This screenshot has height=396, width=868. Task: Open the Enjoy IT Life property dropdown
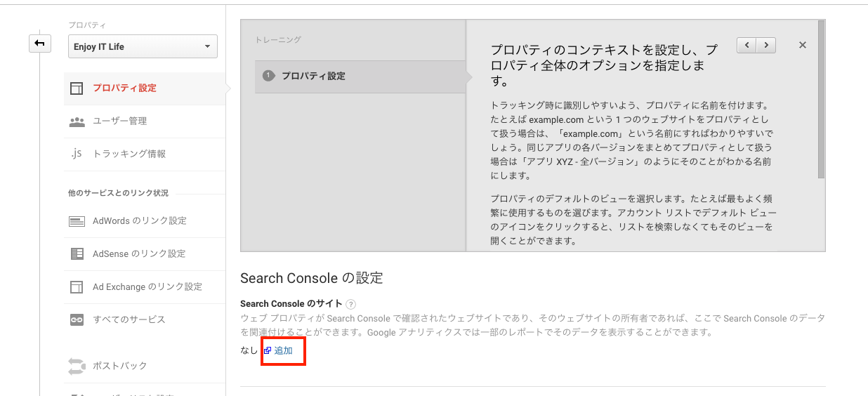pos(143,47)
